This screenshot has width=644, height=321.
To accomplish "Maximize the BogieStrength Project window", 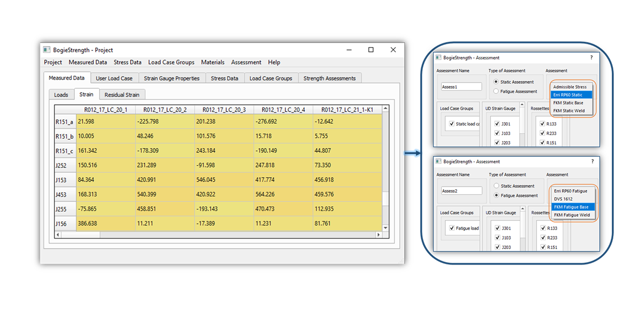I will pos(371,50).
